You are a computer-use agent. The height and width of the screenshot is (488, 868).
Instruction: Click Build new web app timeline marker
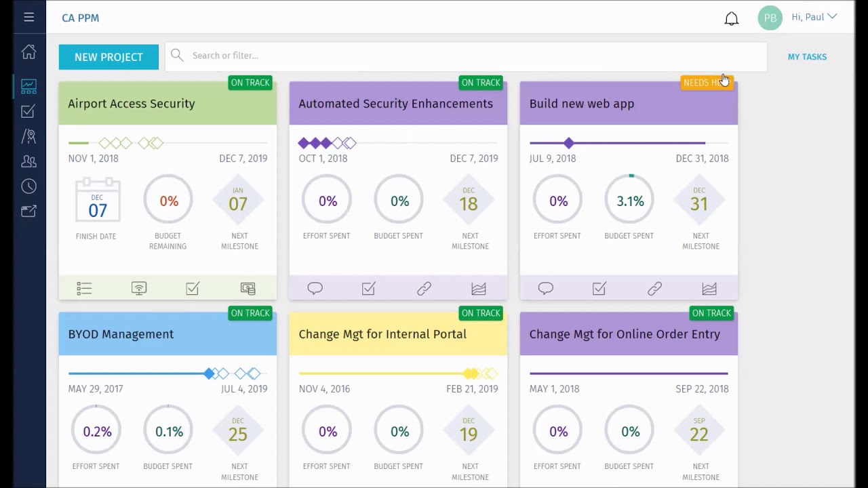pyautogui.click(x=569, y=143)
